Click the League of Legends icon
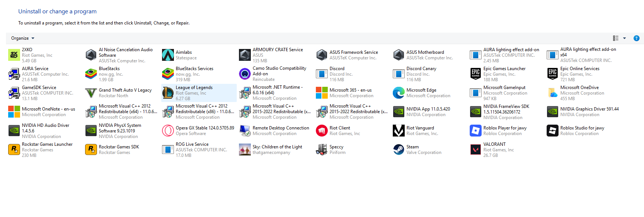The height and width of the screenshot is (217, 644). pos(168,93)
